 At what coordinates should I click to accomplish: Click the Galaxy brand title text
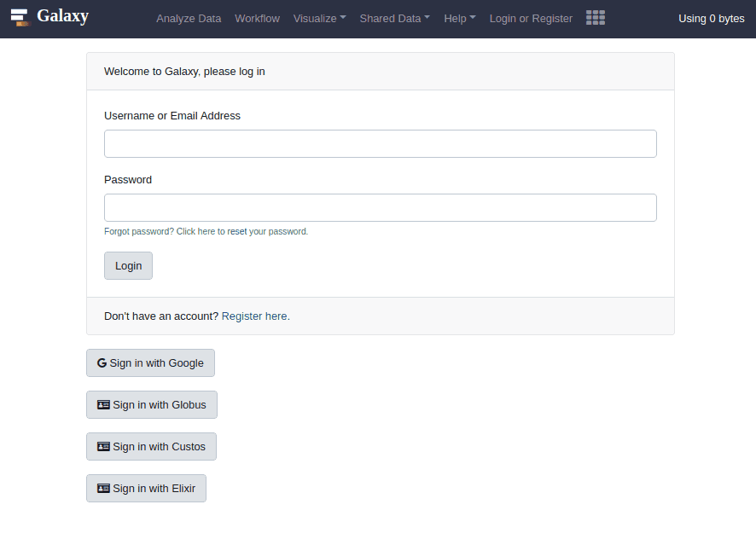coord(62,16)
